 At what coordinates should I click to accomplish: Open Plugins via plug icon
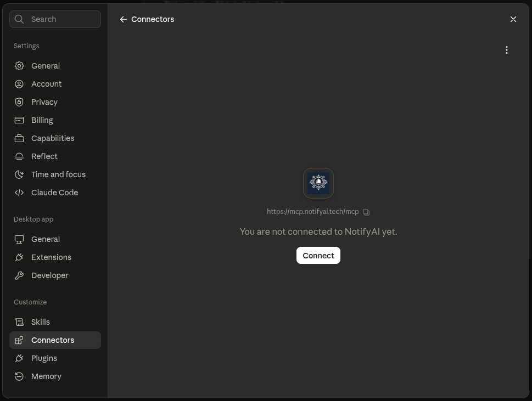click(x=19, y=358)
